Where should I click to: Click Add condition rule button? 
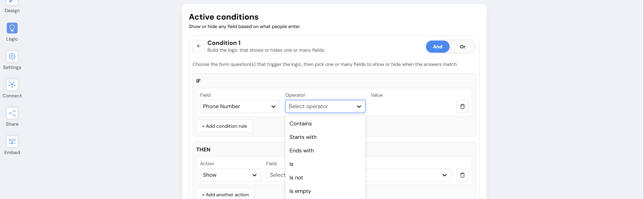[224, 126]
